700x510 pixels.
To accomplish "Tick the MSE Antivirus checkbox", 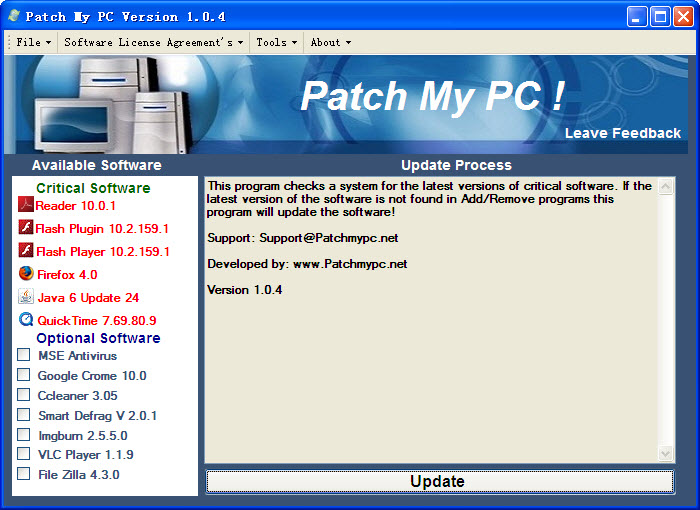I will click(x=23, y=355).
